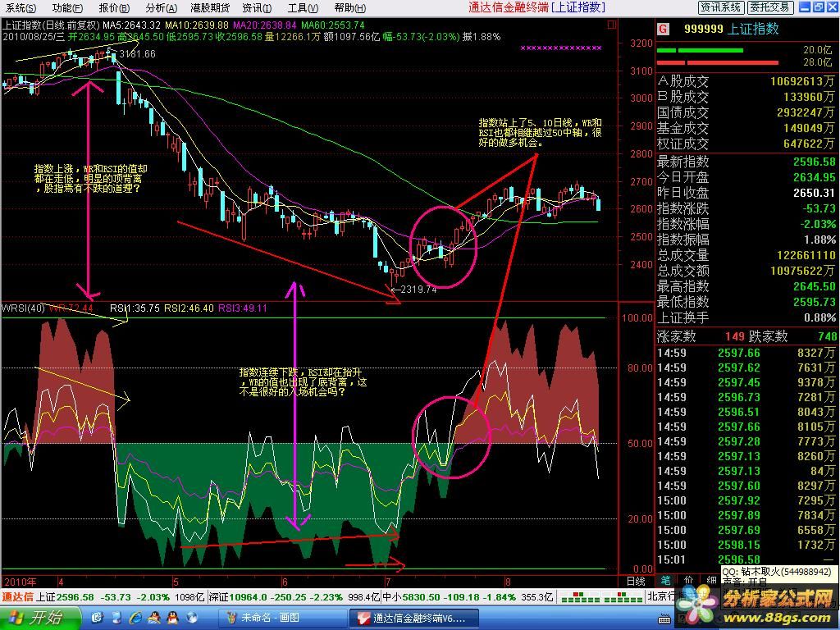This screenshot has height=630, width=840.
Task: Click the first quick launch icon next to 开始
Action: [97, 618]
